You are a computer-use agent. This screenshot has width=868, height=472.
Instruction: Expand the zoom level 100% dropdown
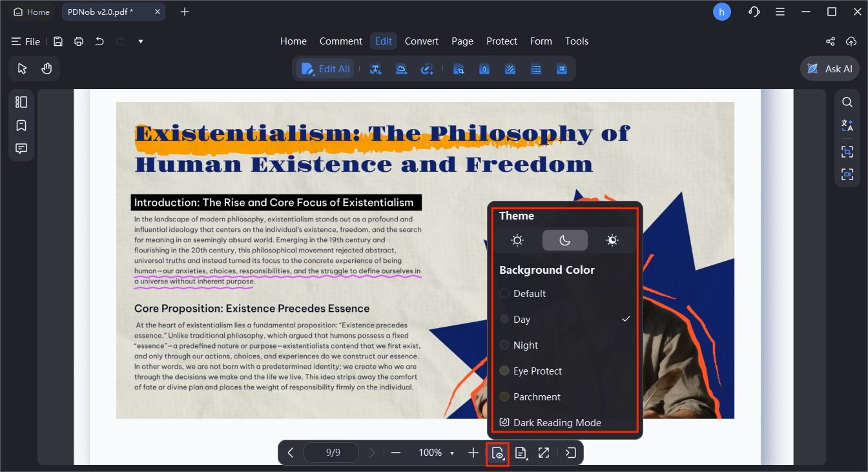coord(452,453)
